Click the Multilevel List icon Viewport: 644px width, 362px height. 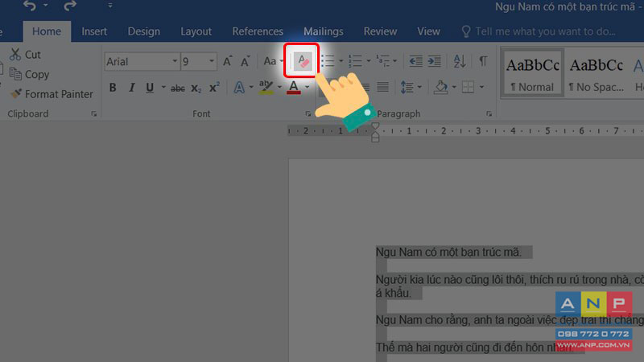pos(383,61)
